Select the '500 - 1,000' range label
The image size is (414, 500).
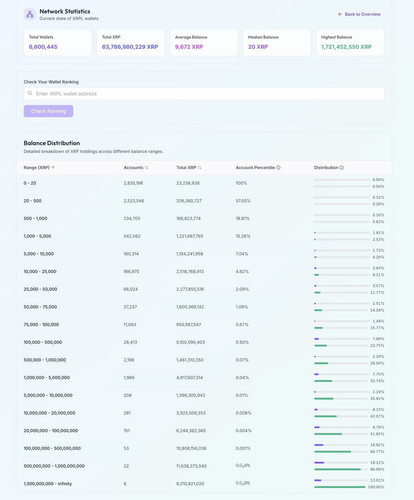(x=35, y=218)
